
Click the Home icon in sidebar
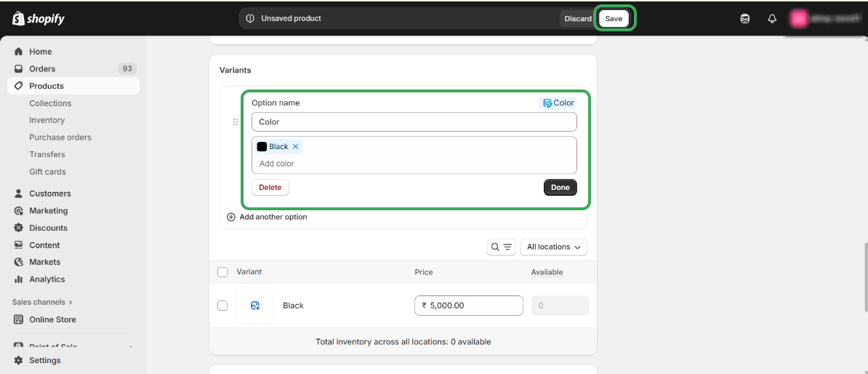[19, 52]
